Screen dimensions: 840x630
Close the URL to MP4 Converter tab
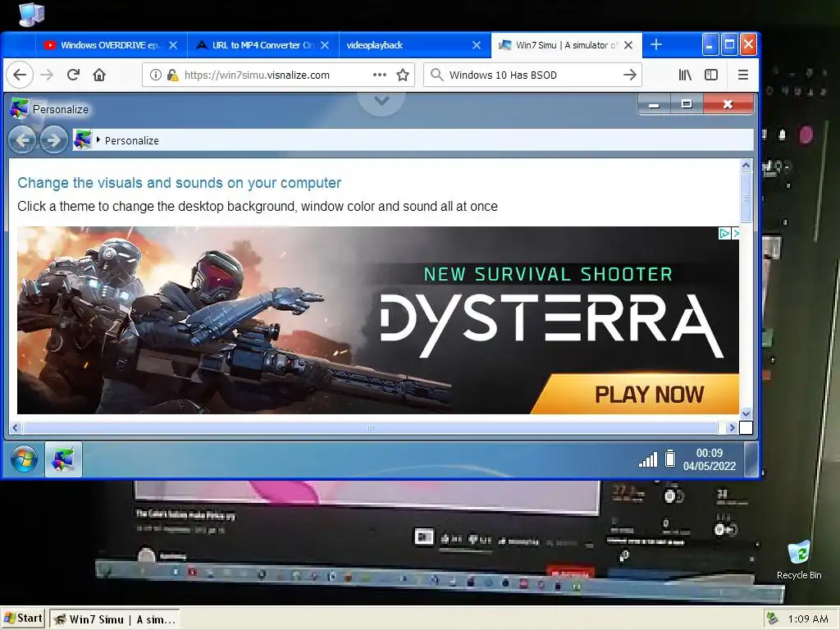325,46
